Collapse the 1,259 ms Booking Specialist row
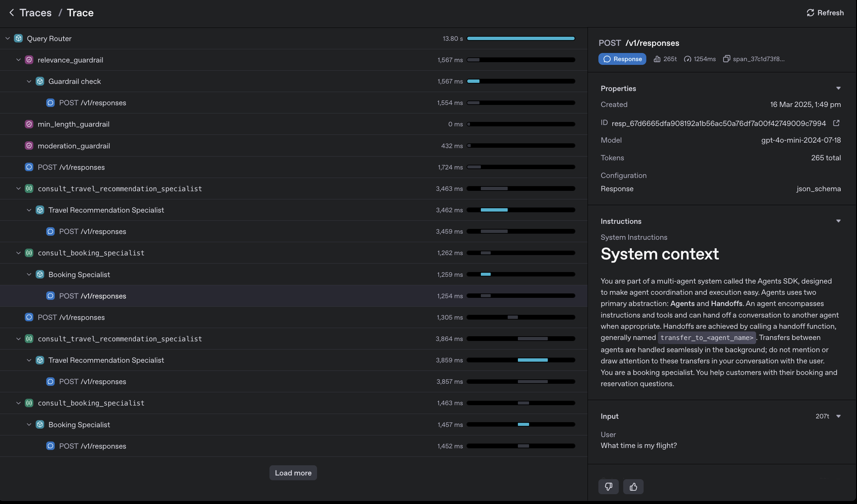857x504 pixels. pyautogui.click(x=29, y=274)
